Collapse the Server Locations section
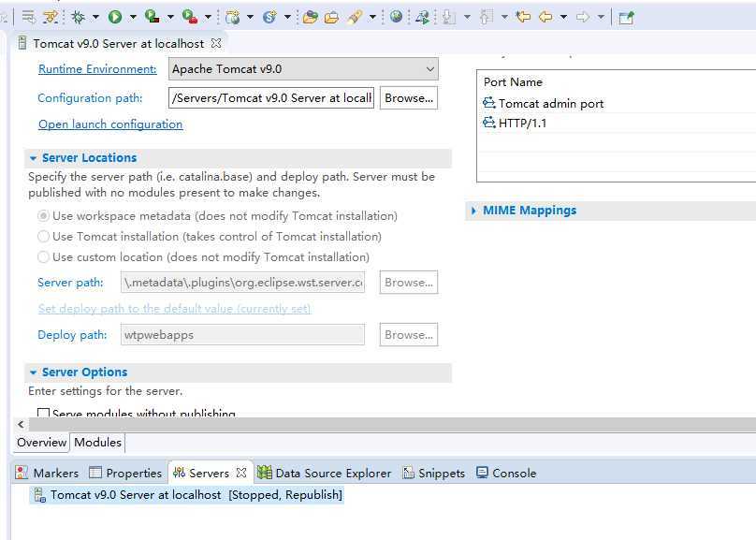 (34, 158)
